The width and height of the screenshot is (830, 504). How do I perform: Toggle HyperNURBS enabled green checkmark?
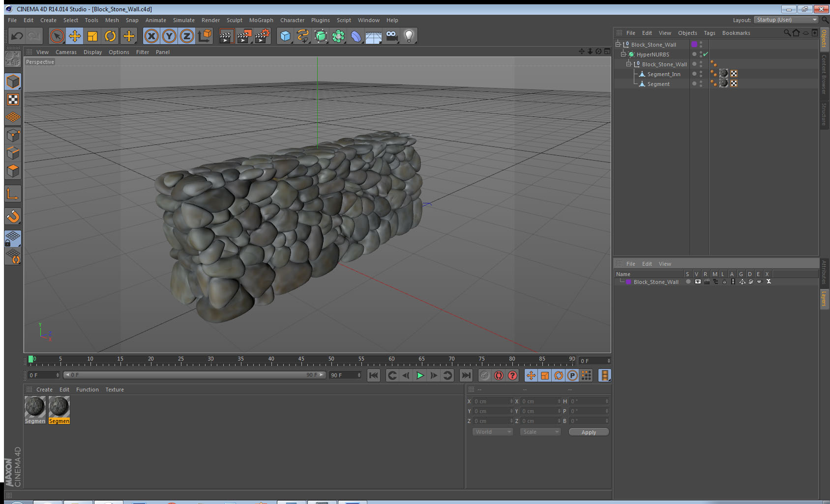tap(706, 54)
